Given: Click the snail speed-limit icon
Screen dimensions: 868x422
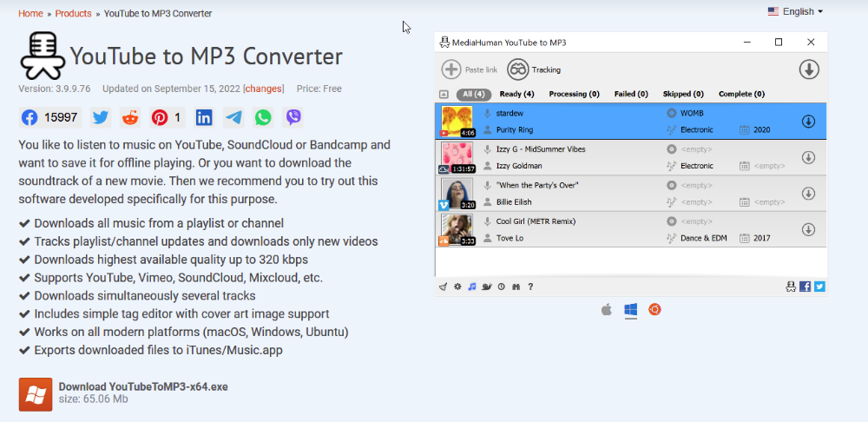Looking at the screenshot, I should [x=487, y=287].
